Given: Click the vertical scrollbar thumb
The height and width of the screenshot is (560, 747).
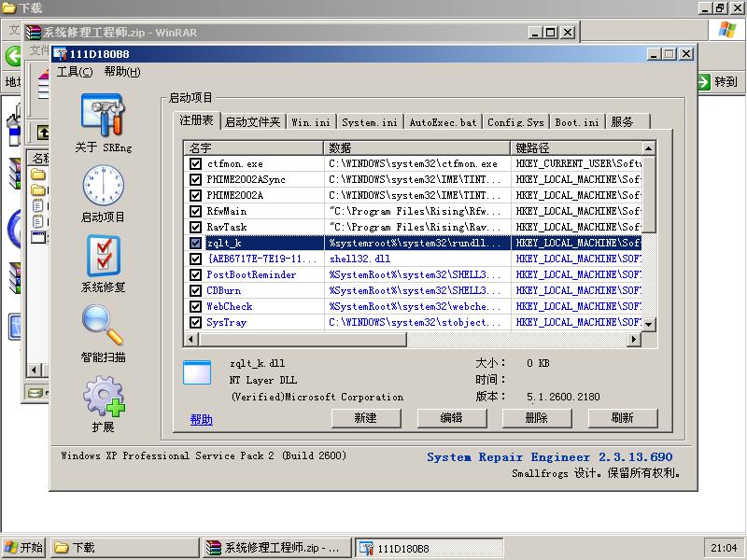Looking at the screenshot, I should click(648, 195).
